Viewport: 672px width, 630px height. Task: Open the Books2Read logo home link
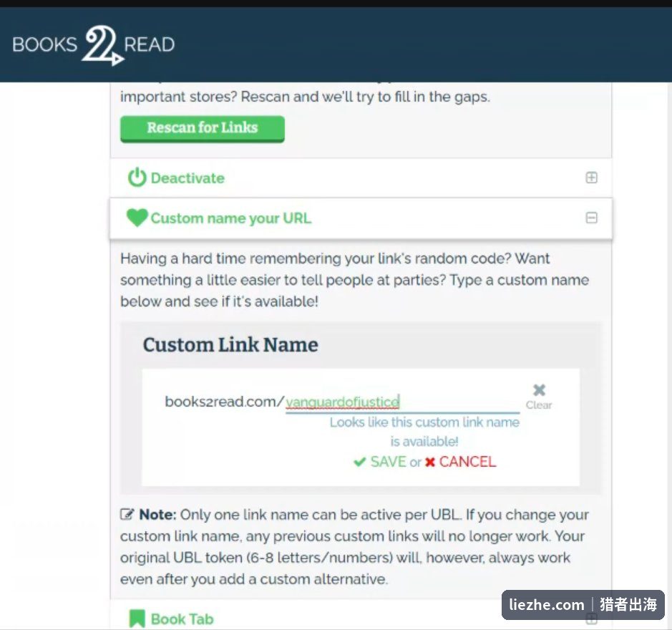tap(94, 45)
